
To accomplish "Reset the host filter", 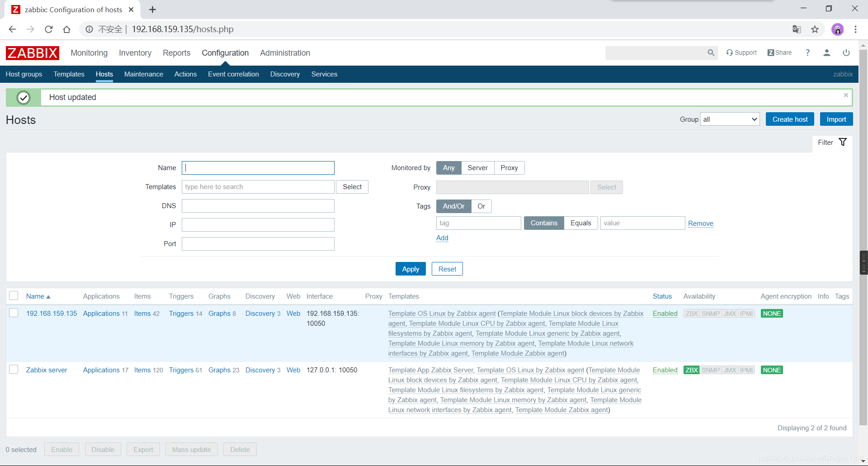I will (x=447, y=269).
